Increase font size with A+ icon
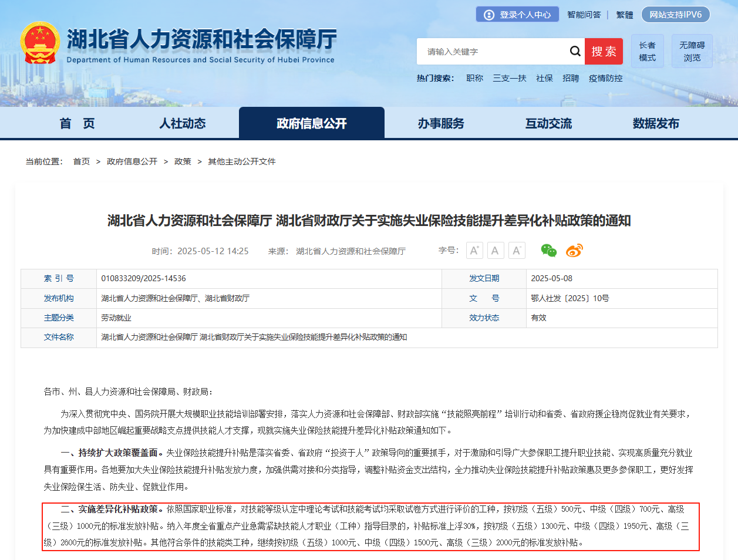The width and height of the screenshot is (738, 560). (474, 251)
